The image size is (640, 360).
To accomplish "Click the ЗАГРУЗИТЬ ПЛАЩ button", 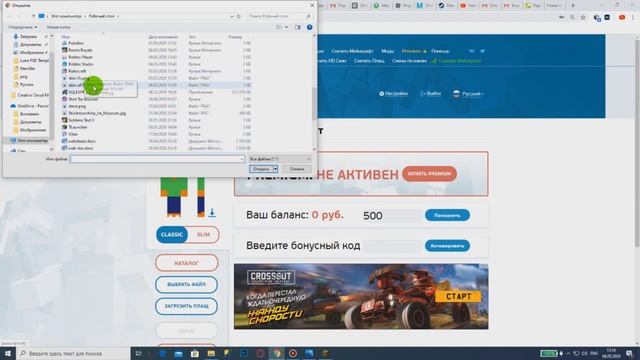I will pyautogui.click(x=187, y=306).
